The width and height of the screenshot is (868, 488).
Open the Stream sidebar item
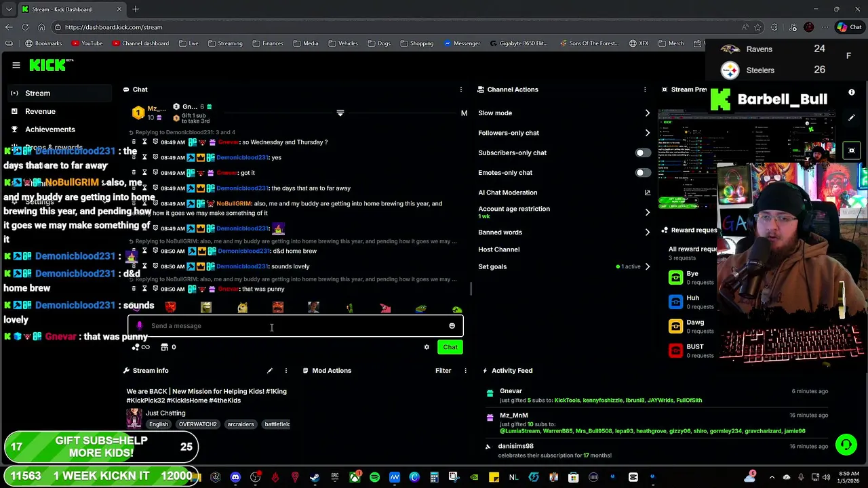(x=58, y=93)
